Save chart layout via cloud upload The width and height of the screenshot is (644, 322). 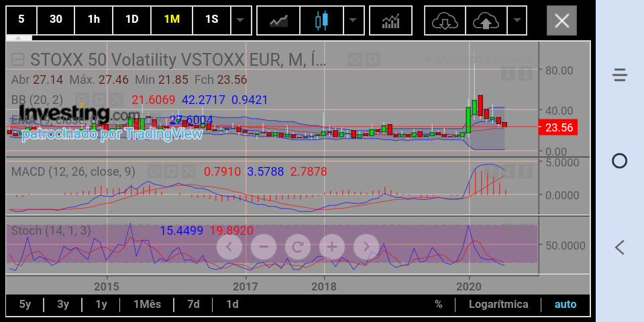coord(486,20)
